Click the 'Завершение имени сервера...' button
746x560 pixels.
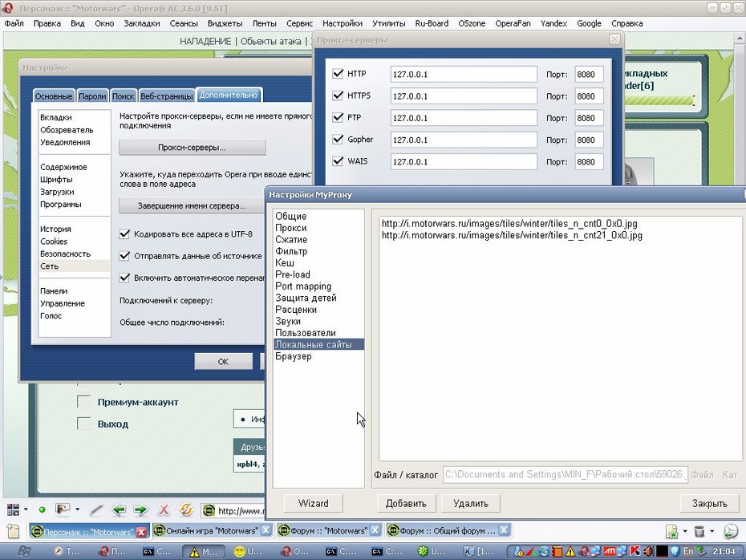(193, 206)
